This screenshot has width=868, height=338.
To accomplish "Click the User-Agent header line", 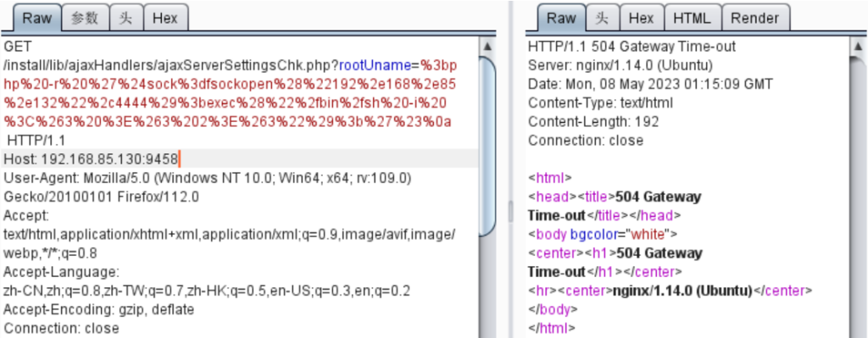I will pyautogui.click(x=208, y=179).
